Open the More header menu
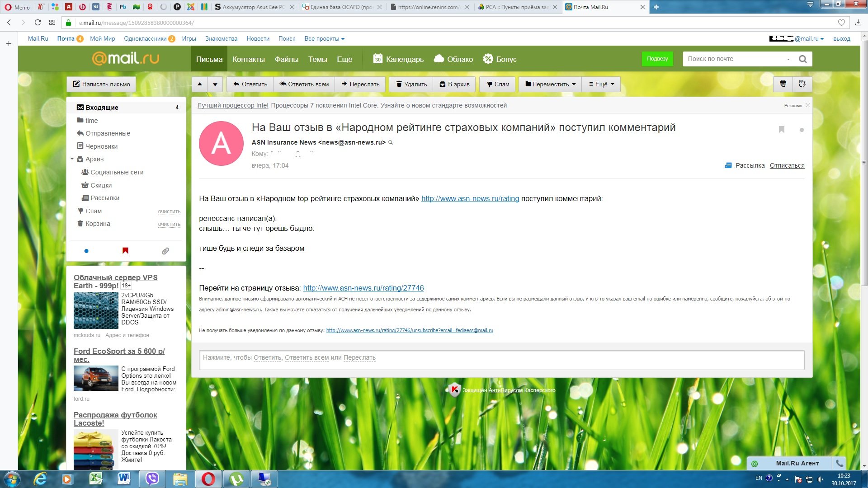 pyautogui.click(x=344, y=59)
